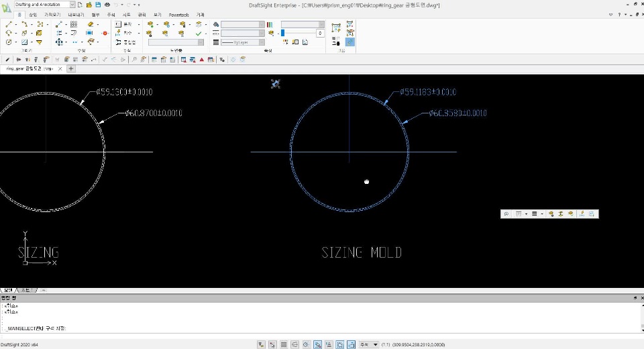Image resolution: width=644 pixels, height=349 pixels.
Task: Expand the Line tool dropdown arrow
Action: click(x=15, y=24)
